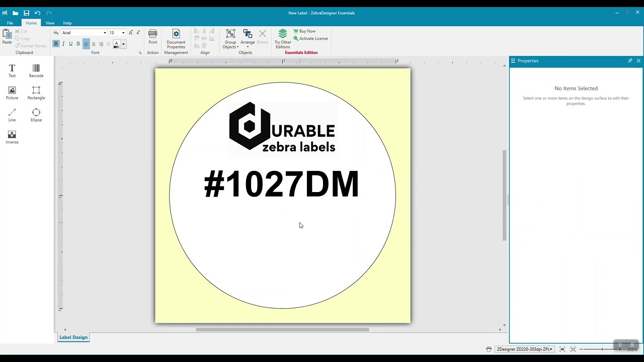Click the Buy Now link
Screen dimensions: 644x362
[304, 31]
